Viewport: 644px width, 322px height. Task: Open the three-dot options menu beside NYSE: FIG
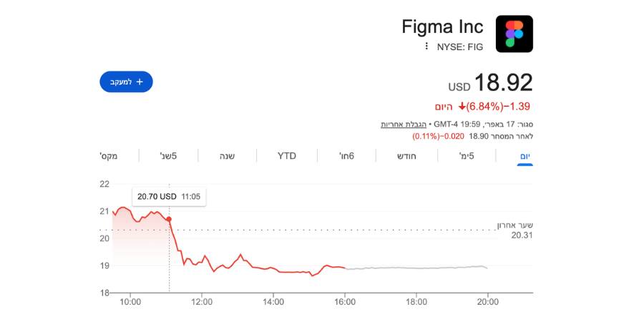(426, 47)
